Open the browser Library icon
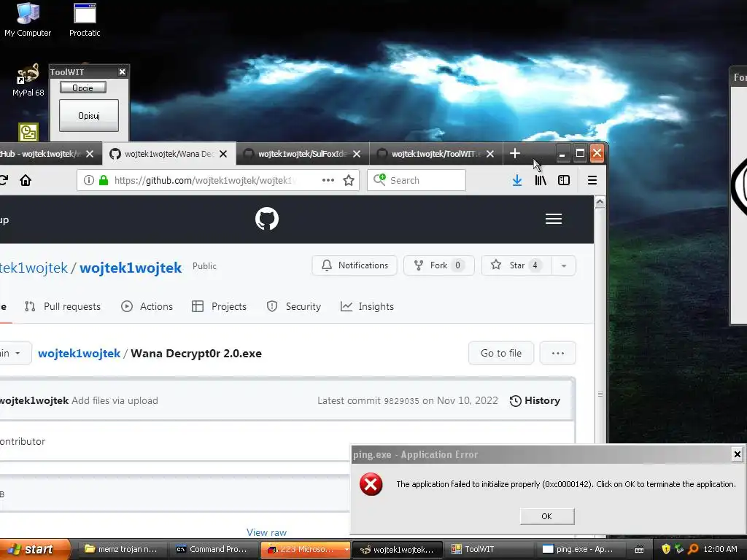The height and width of the screenshot is (560, 747). tap(541, 181)
